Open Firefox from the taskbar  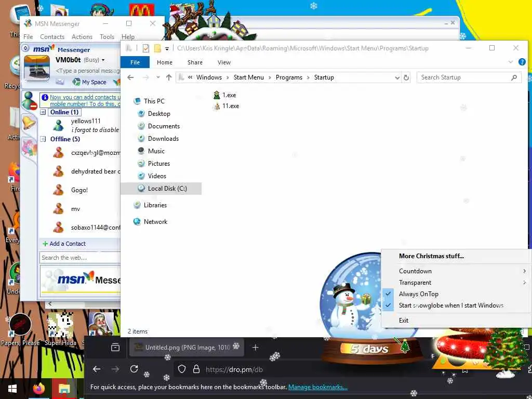coord(39,389)
